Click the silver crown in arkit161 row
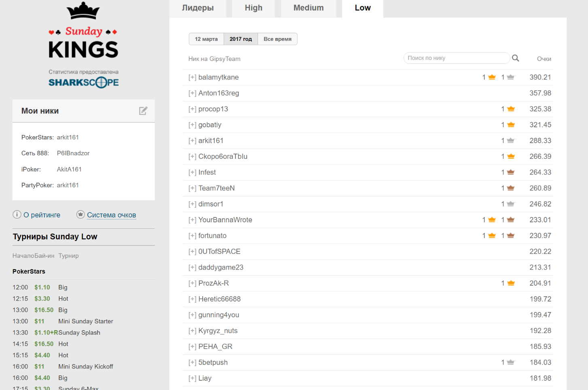588x390 pixels. coord(511,141)
